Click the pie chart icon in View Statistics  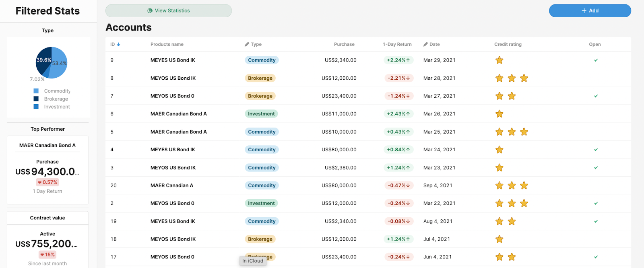pos(150,11)
